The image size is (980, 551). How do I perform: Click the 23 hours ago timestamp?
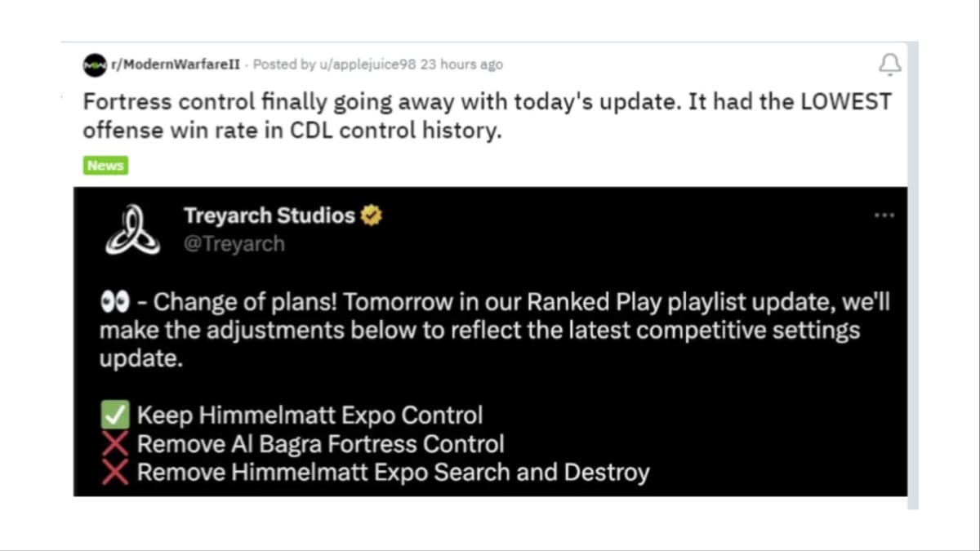pos(463,64)
